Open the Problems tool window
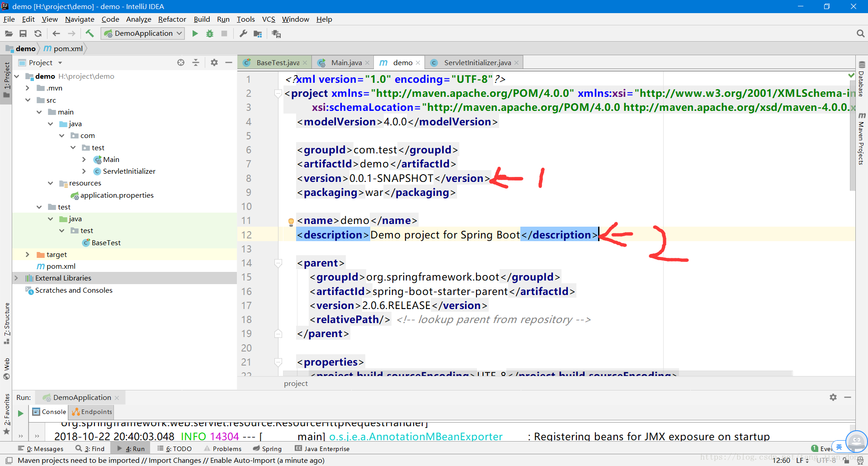Screen dimensions: 868x466 click(x=222, y=449)
